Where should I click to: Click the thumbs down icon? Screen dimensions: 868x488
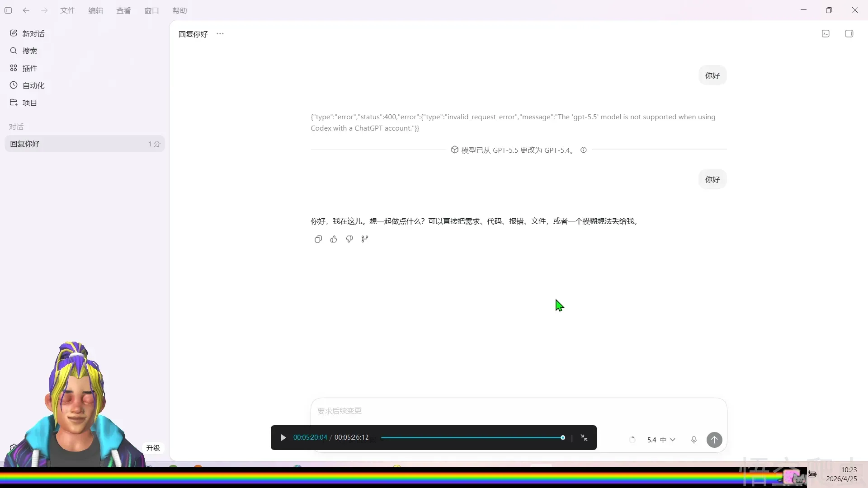(349, 239)
